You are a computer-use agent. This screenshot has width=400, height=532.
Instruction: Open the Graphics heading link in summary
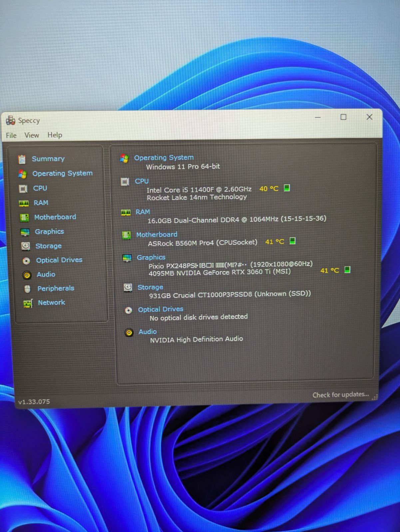point(151,257)
